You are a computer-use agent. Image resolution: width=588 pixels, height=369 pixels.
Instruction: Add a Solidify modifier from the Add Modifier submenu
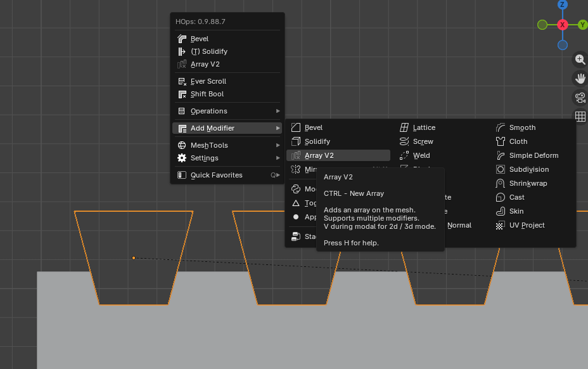pos(338,141)
